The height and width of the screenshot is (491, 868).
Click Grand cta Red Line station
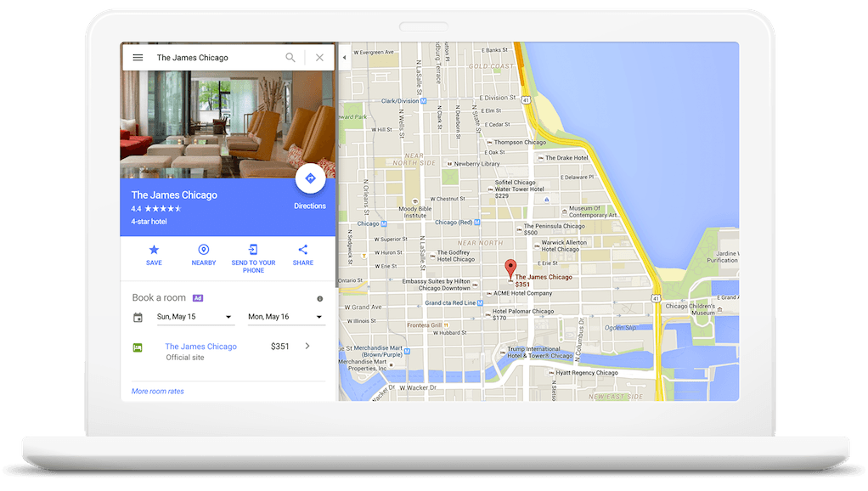454,302
